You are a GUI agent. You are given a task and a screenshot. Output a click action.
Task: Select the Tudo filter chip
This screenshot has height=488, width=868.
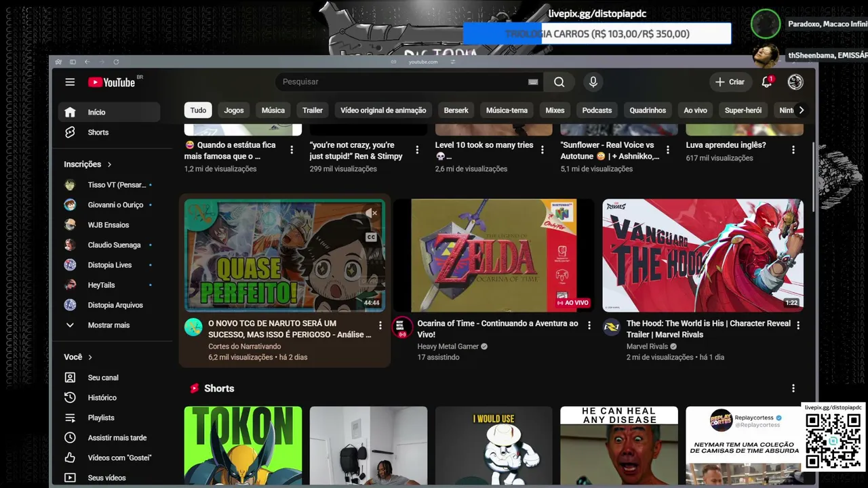click(198, 110)
